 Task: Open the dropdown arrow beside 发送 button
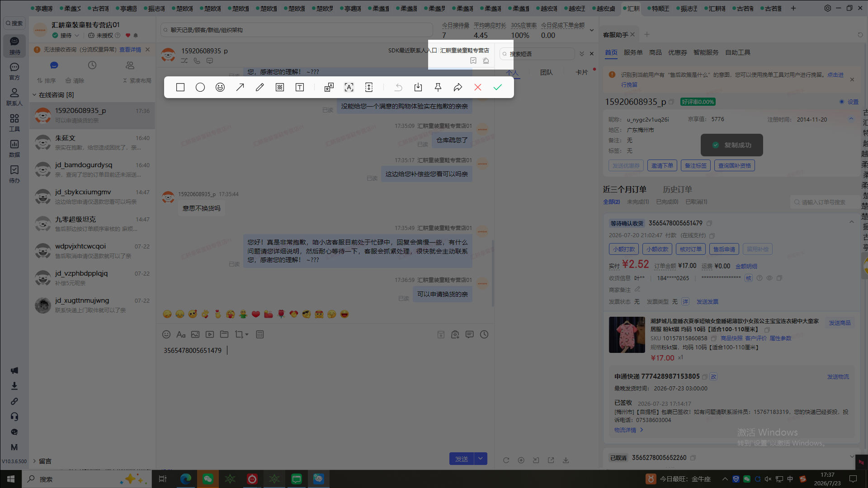481,459
